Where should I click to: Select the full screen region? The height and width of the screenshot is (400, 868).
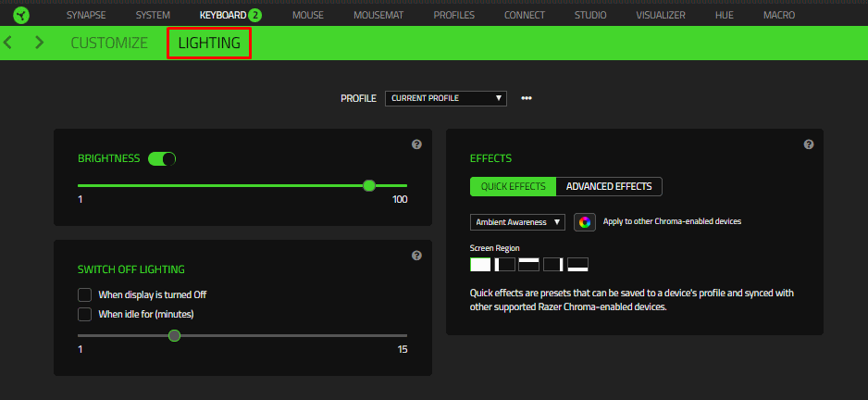[480, 264]
